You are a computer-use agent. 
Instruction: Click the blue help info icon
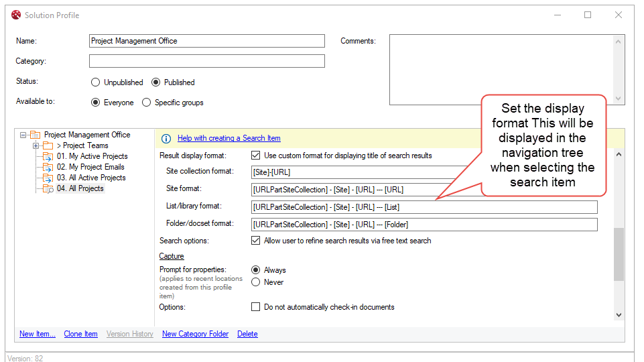[x=166, y=139]
